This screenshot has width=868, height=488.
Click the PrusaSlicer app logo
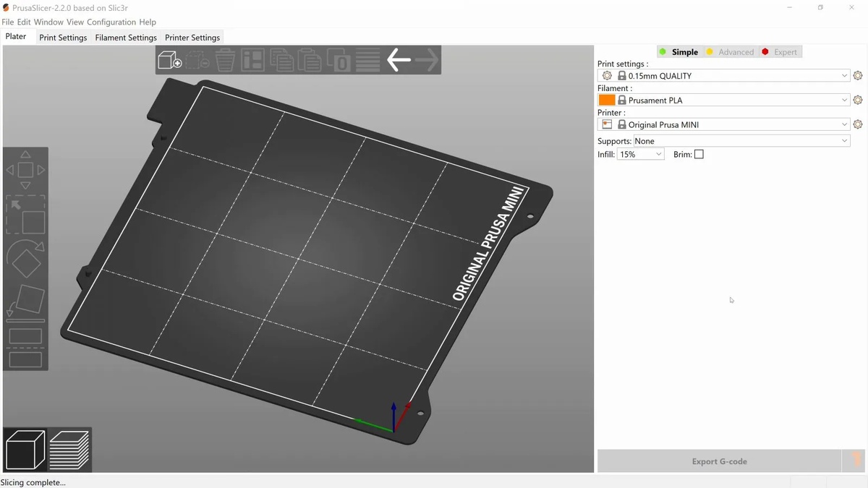(x=6, y=7)
